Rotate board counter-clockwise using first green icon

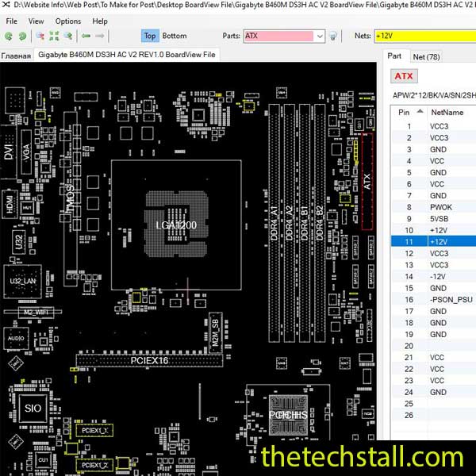click(9, 36)
